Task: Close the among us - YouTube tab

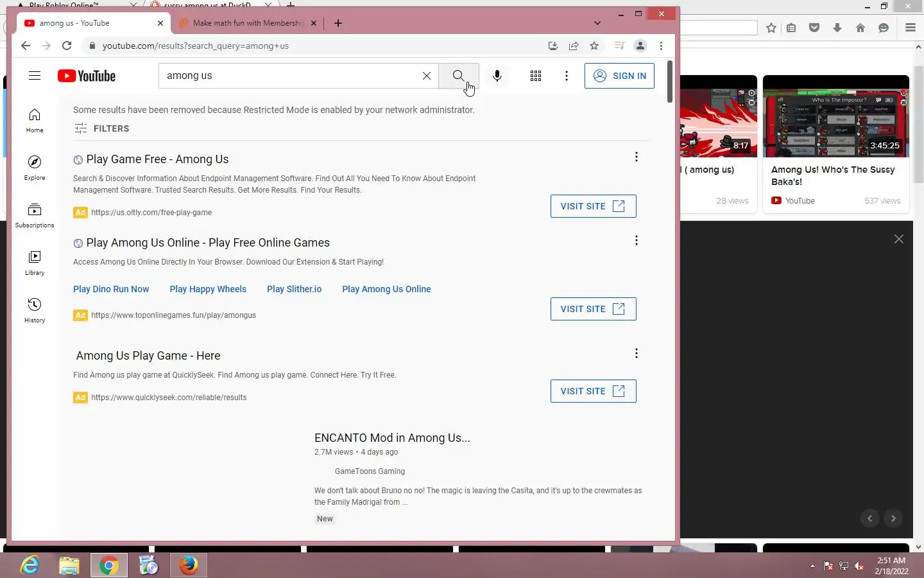Action: [160, 23]
